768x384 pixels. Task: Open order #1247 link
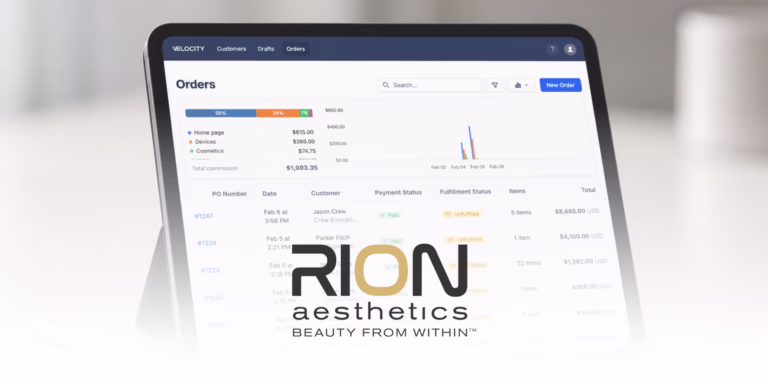coord(204,216)
